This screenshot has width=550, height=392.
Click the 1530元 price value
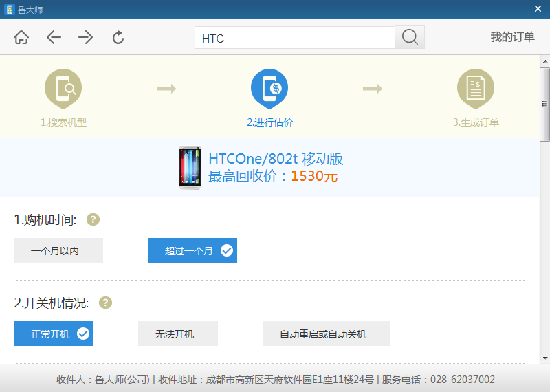point(314,176)
